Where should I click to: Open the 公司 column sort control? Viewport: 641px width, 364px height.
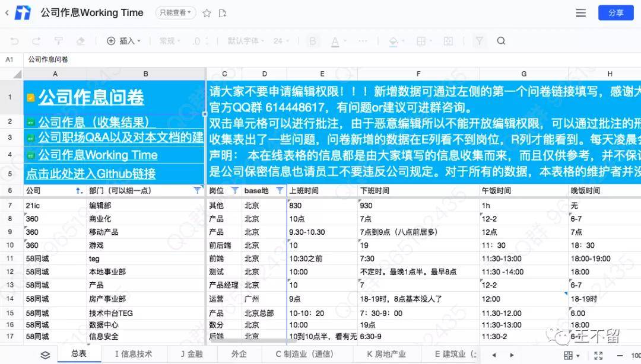coord(78,190)
